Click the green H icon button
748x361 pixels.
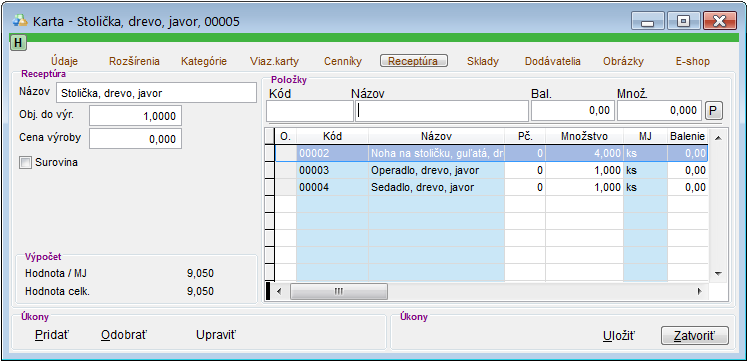coord(18,42)
